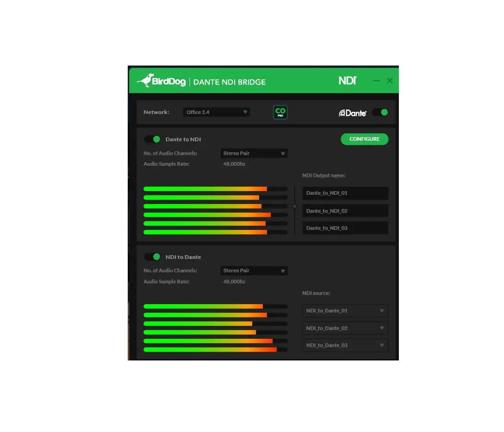Image resolution: width=504 pixels, height=432 pixels.
Task: Open the Stereo Pair dropdown under NDI to Dante
Action: click(254, 270)
